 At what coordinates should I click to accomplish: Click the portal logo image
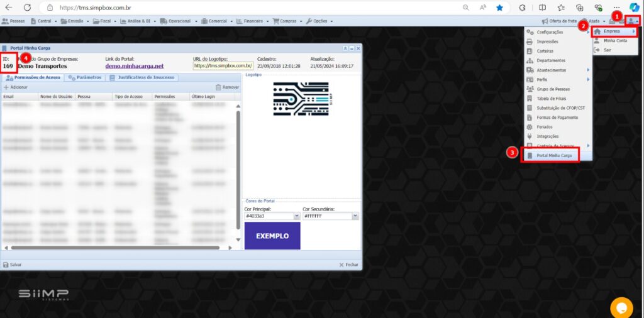tap(302, 99)
